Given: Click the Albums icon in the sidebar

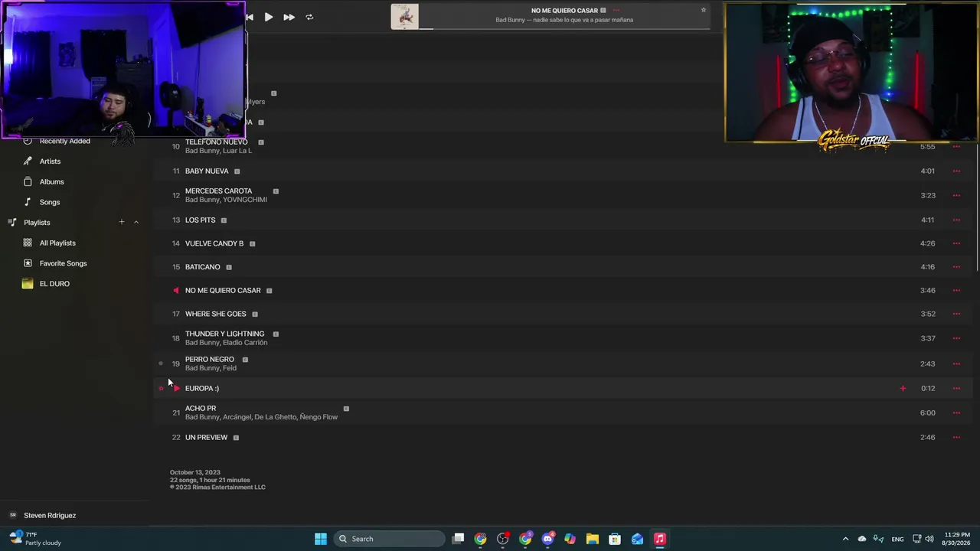Looking at the screenshot, I should click(28, 182).
